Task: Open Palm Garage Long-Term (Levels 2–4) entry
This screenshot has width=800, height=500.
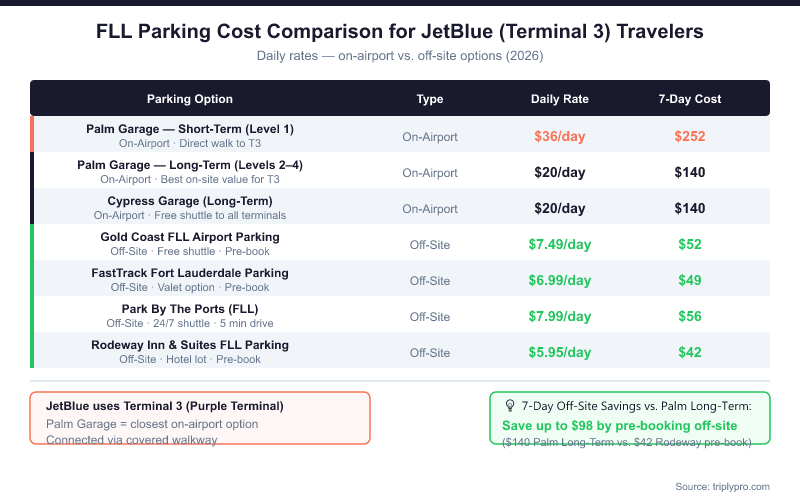Action: click(x=190, y=165)
